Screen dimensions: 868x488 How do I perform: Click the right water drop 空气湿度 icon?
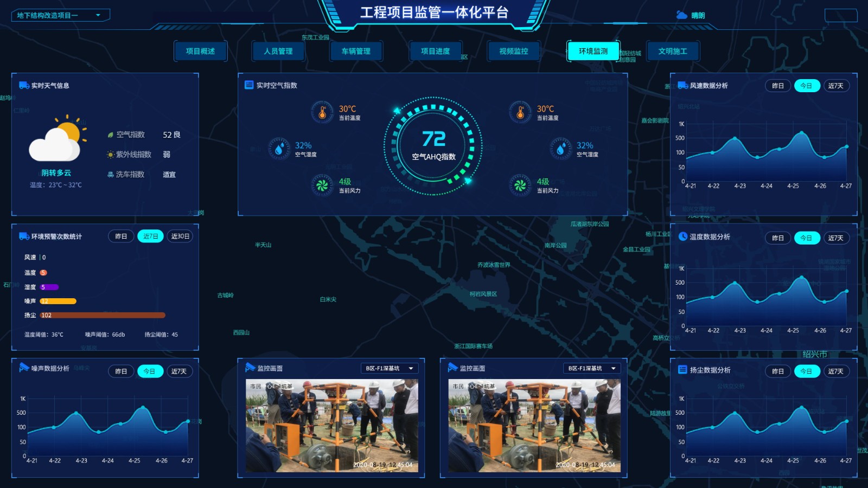[x=560, y=149]
